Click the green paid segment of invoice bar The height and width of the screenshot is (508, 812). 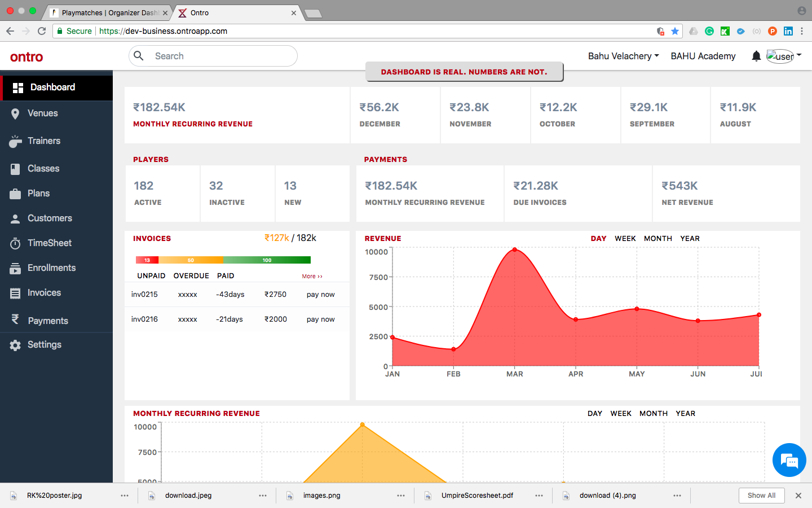point(267,260)
